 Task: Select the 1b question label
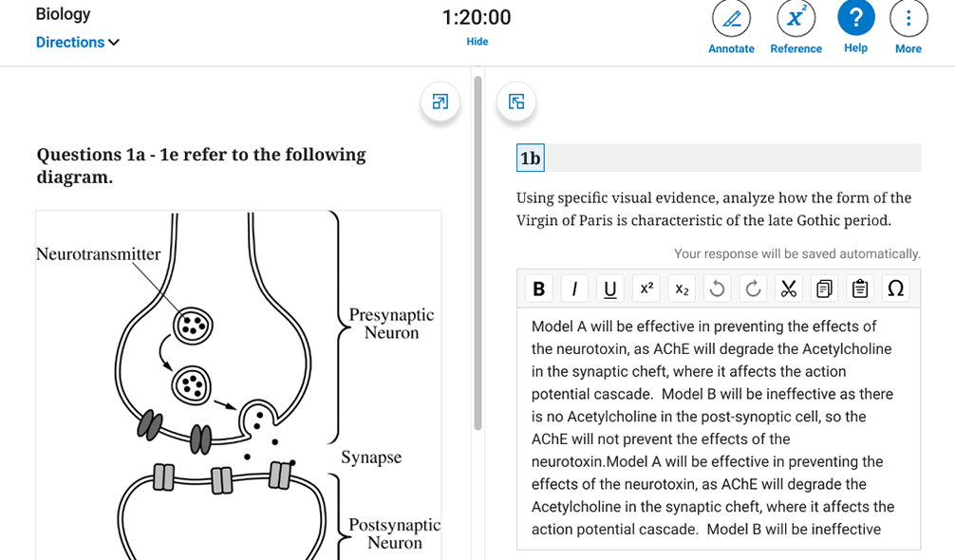coord(530,159)
